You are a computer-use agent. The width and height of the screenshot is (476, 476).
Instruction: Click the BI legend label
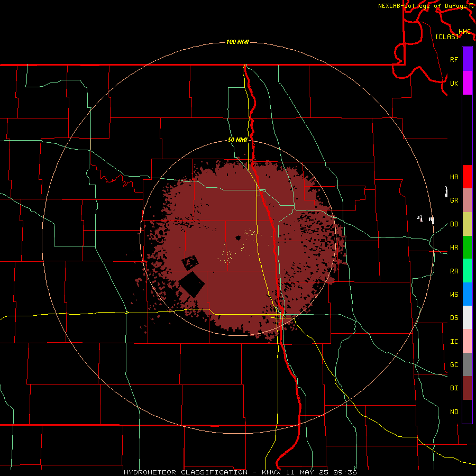454,388
